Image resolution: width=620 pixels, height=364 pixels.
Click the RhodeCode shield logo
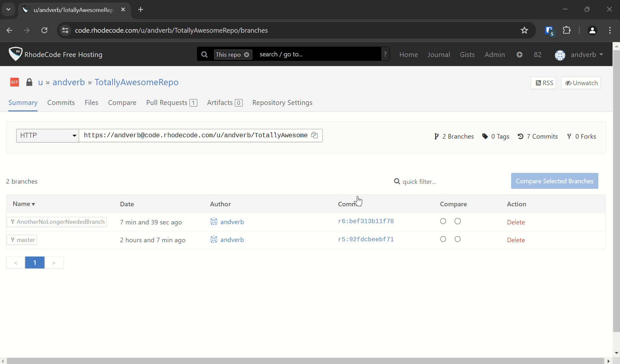click(x=15, y=54)
